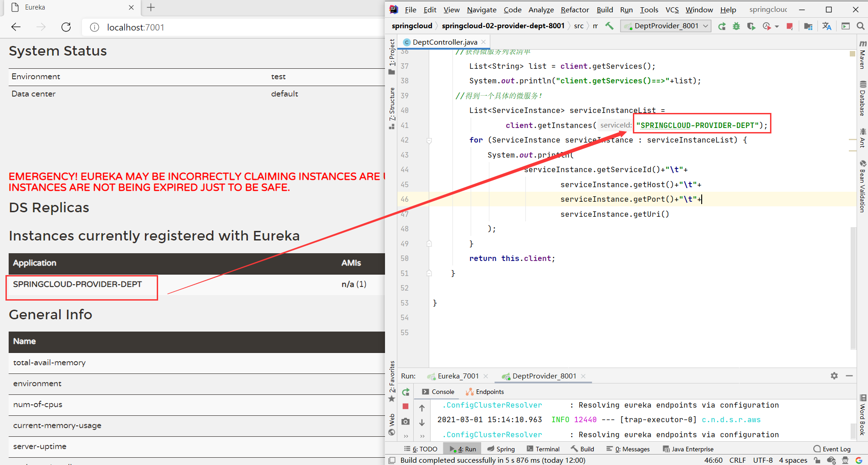Click the SPRINGCLOUD-PROVIDER-DEPT application cell
This screenshot has width=868, height=465.
point(77,285)
